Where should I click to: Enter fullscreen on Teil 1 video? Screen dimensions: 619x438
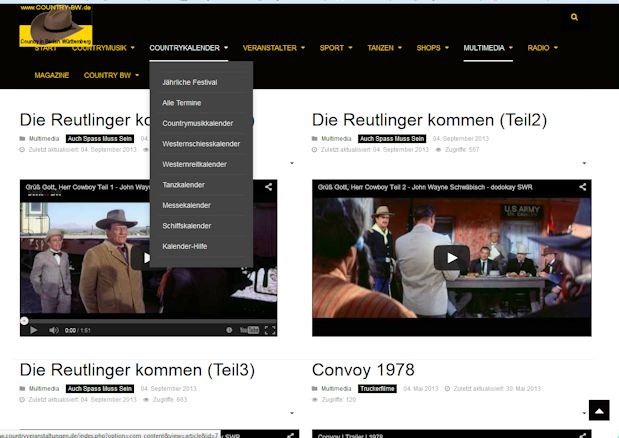(x=270, y=330)
